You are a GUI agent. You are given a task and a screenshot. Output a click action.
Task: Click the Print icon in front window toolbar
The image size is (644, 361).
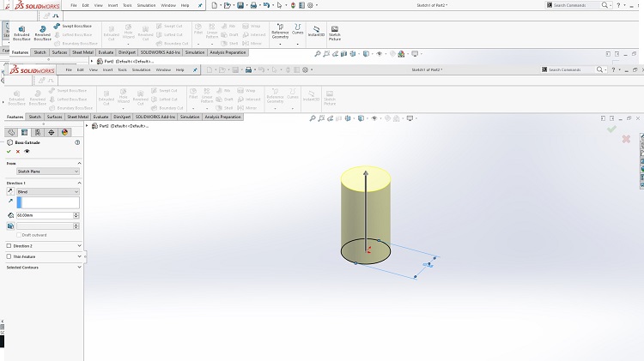click(248, 69)
